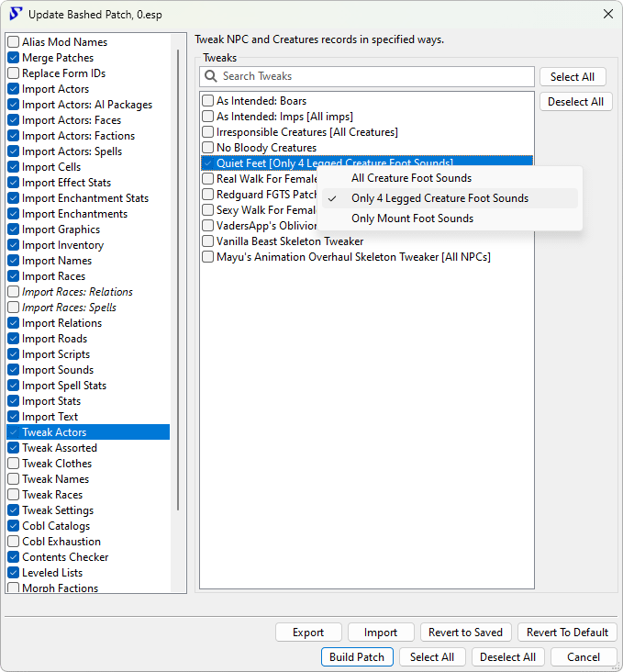
Task: Toggle the Import Cells checkbox
Action: pyautogui.click(x=14, y=167)
